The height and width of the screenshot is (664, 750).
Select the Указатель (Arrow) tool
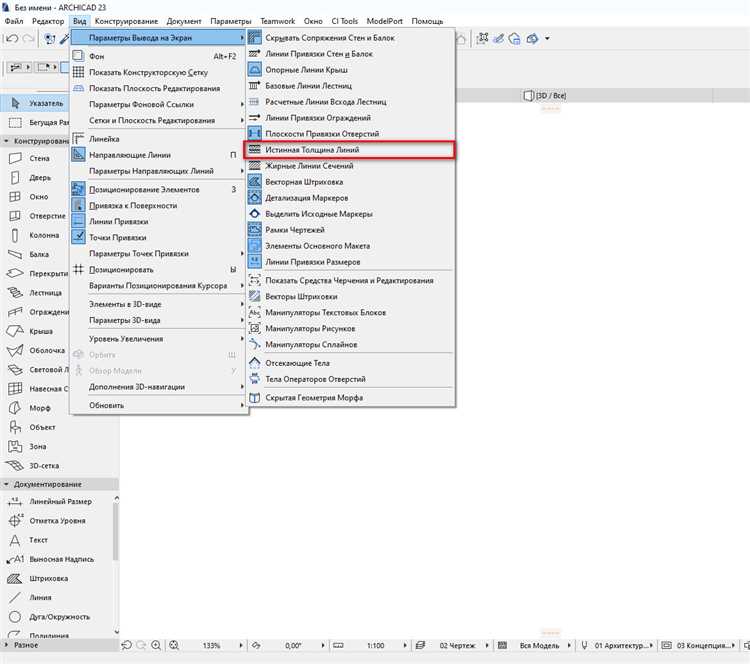[x=36, y=103]
